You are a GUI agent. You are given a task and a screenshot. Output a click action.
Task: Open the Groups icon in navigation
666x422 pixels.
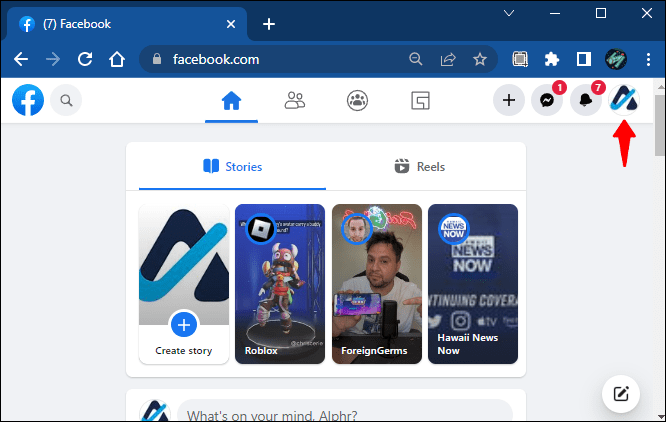tap(357, 101)
